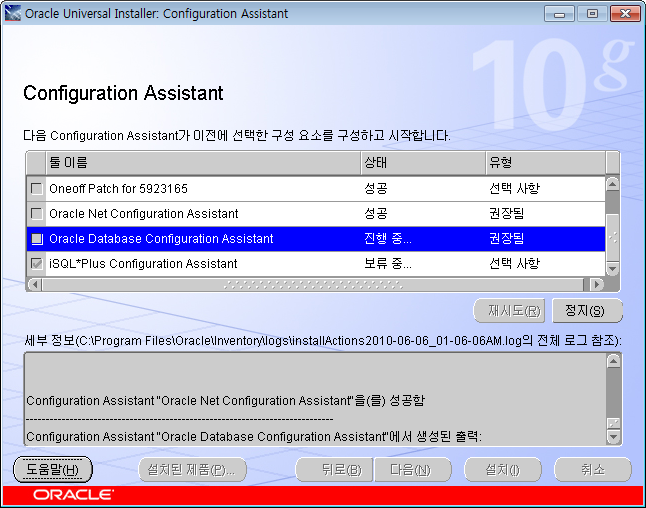Click the tool list right scroll arrow
The height and width of the screenshot is (508, 646).
[x=597, y=284]
